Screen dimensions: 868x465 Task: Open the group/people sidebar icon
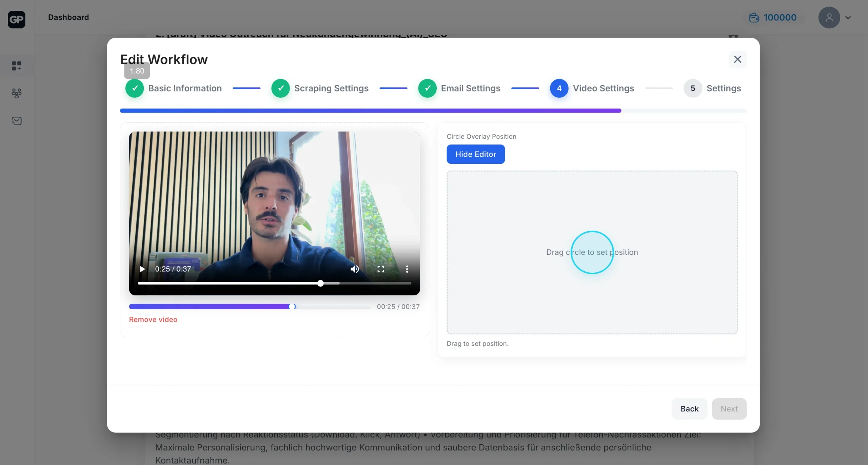[16, 93]
